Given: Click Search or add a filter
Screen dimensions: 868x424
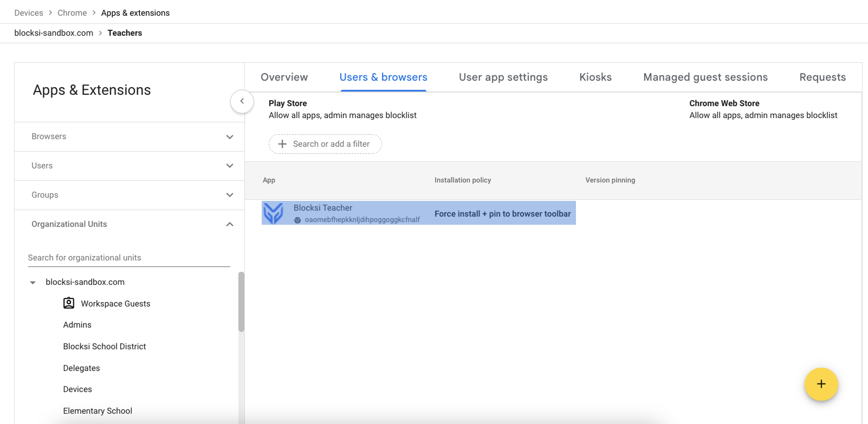Looking at the screenshot, I should point(325,144).
